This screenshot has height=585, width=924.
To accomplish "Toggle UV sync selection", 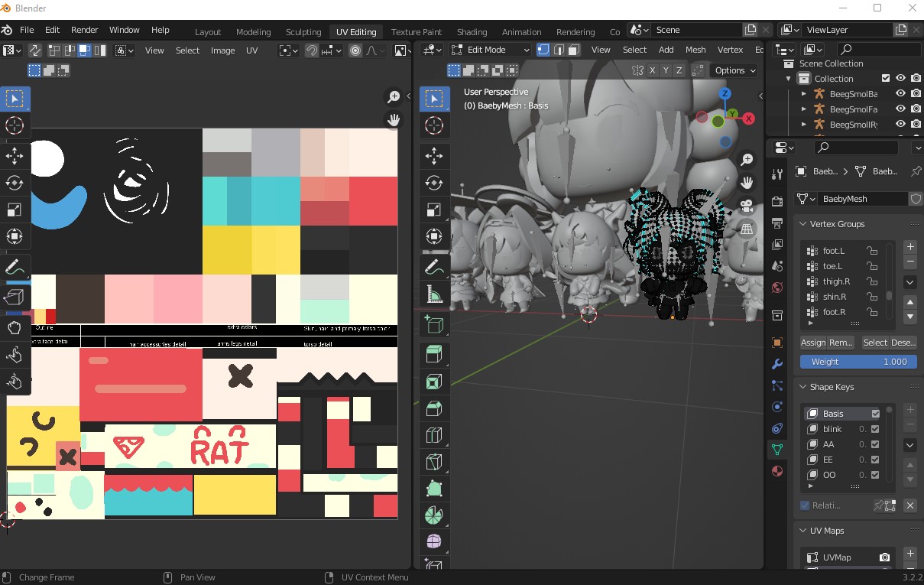I will 35,50.
